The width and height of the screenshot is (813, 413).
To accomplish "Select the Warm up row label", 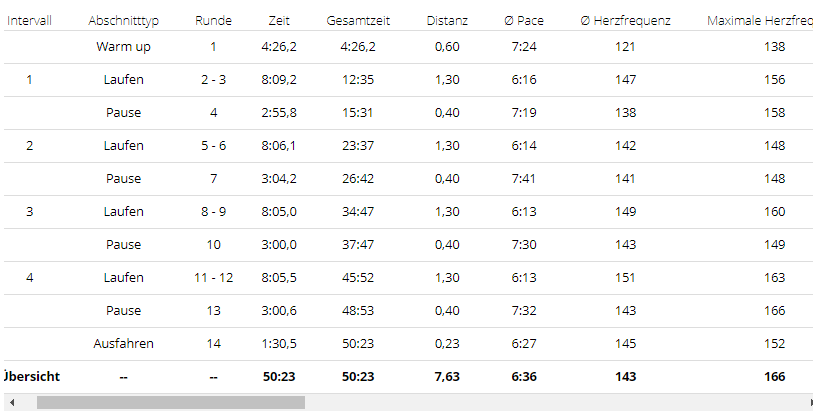I will [x=123, y=47].
